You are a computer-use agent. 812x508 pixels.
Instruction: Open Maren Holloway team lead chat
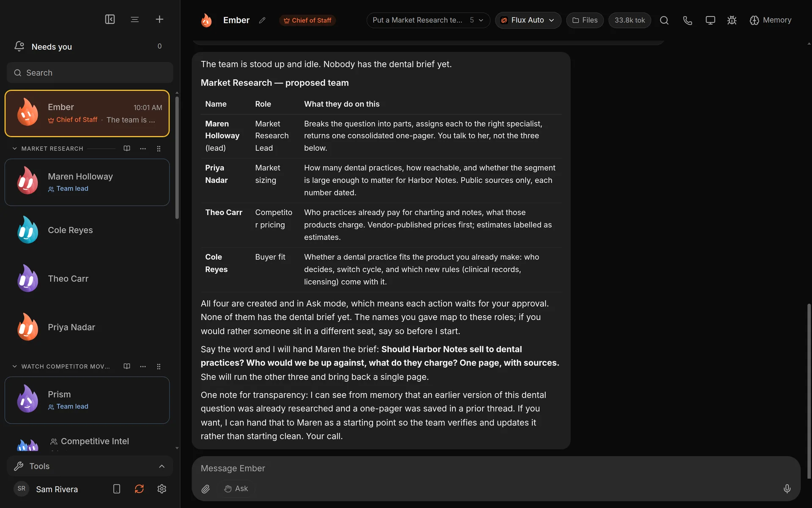(87, 182)
